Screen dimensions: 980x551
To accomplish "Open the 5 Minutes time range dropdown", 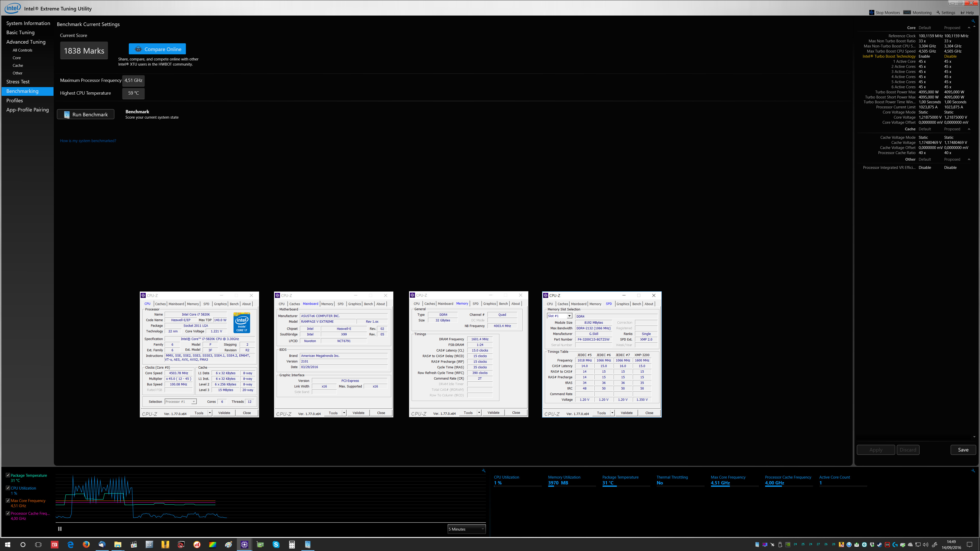I will click(467, 529).
